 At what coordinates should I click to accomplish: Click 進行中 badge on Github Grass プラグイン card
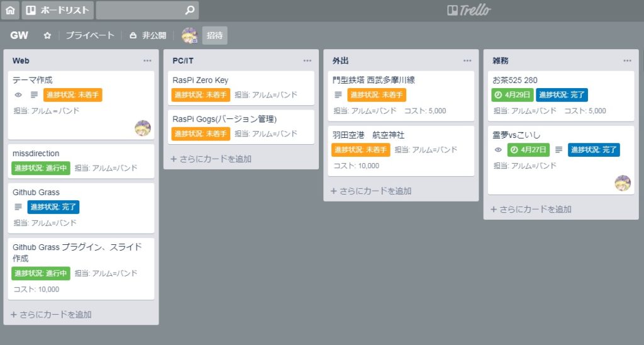pyautogui.click(x=41, y=273)
